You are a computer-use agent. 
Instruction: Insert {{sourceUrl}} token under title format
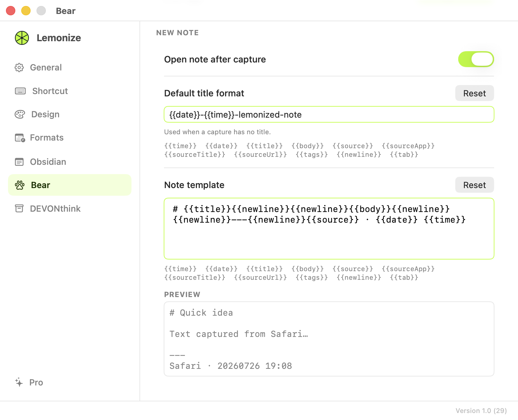pyautogui.click(x=260, y=155)
